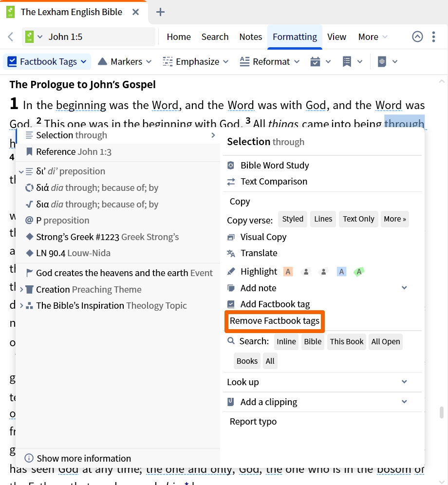
Task: Click the John 1:5 reference box
Action: 89,37
